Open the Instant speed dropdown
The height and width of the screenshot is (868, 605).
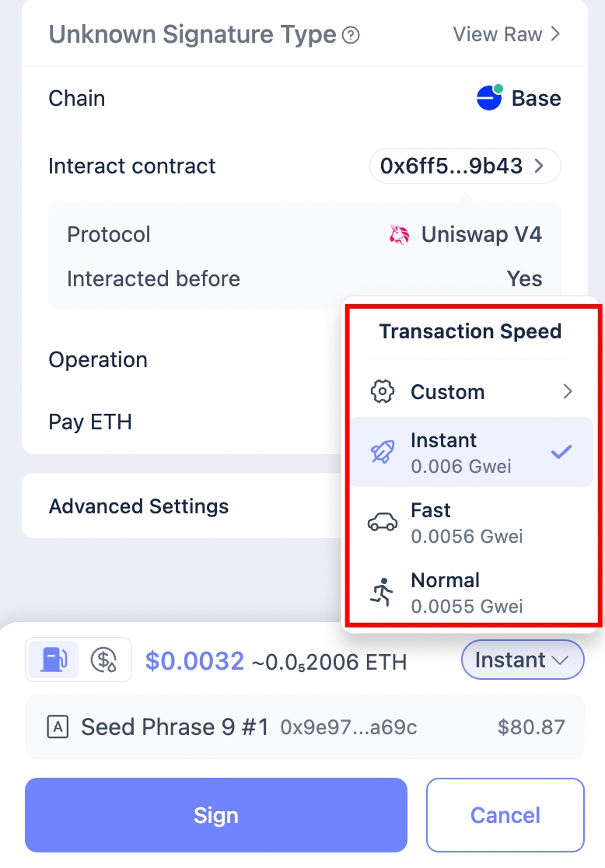tap(522, 660)
